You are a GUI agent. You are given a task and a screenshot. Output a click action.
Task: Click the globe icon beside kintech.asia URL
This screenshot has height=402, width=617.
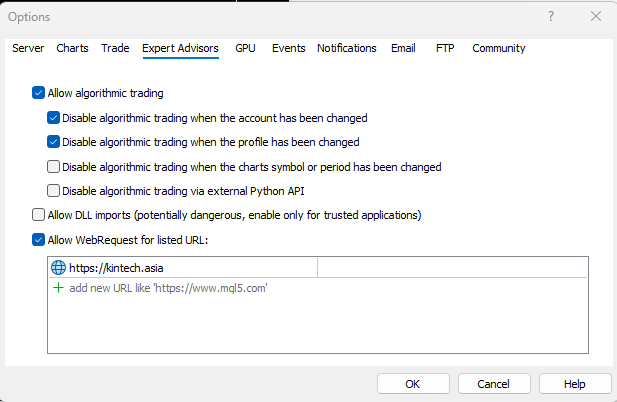(58, 268)
